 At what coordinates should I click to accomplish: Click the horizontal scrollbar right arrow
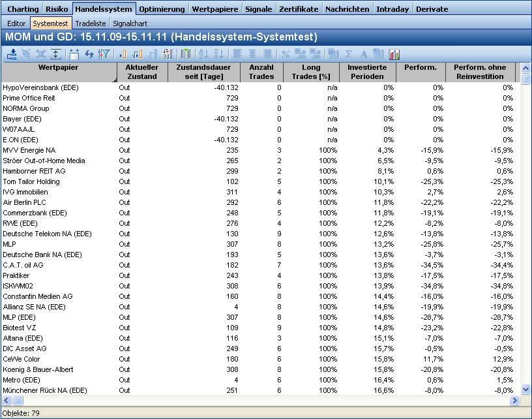[515, 400]
